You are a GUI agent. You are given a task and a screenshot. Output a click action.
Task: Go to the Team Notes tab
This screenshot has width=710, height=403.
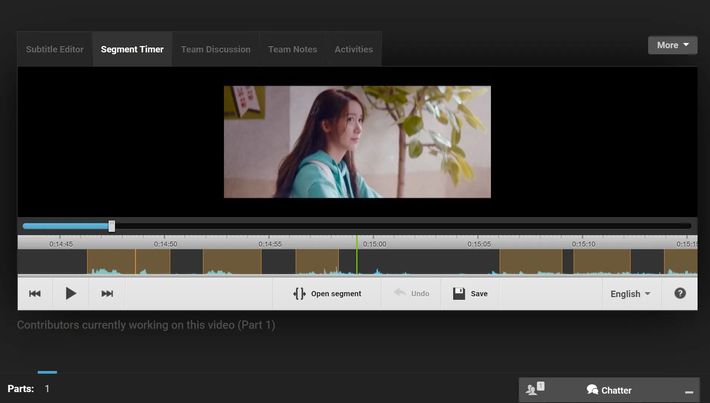293,49
